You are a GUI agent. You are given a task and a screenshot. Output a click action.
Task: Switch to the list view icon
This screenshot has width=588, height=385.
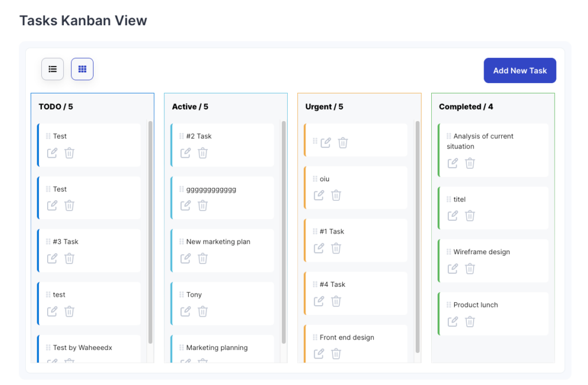tap(52, 69)
